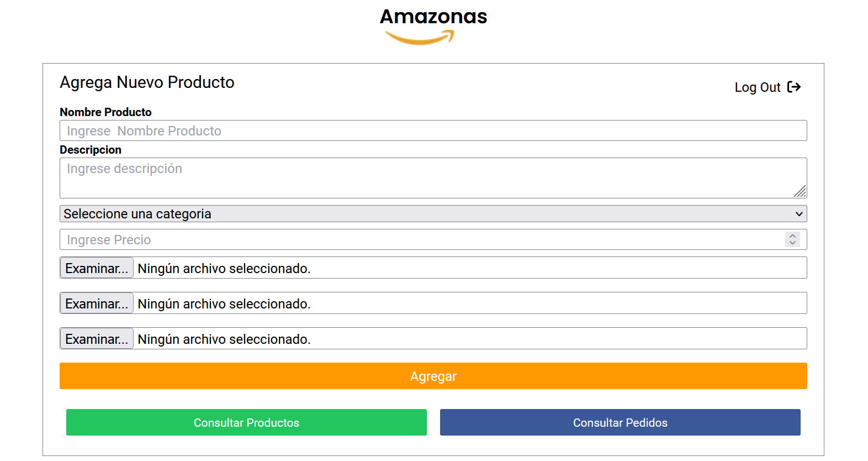
Task: Click 'Ningún archivo seleccionado' next to first Examinar
Action: pos(224,268)
